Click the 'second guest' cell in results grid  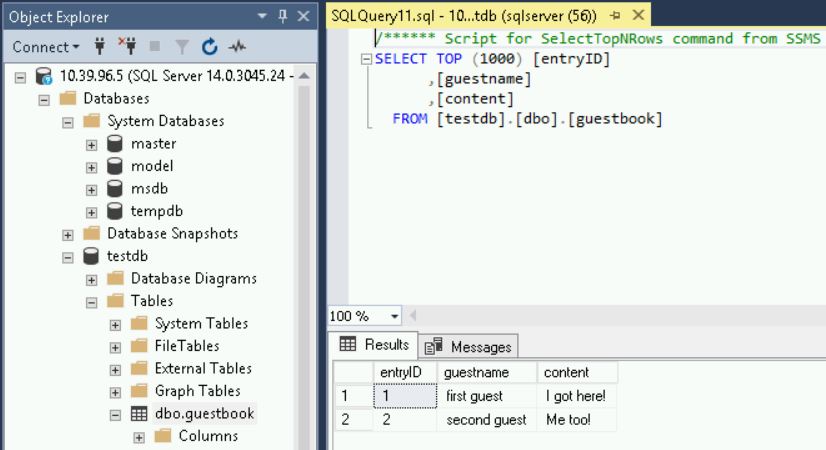point(486,420)
